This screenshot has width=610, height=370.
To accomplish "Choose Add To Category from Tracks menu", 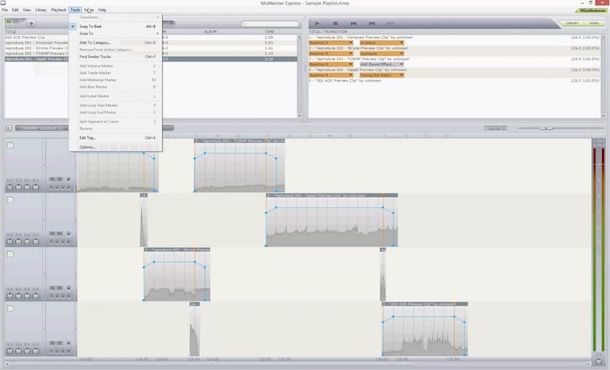I will pyautogui.click(x=116, y=43).
